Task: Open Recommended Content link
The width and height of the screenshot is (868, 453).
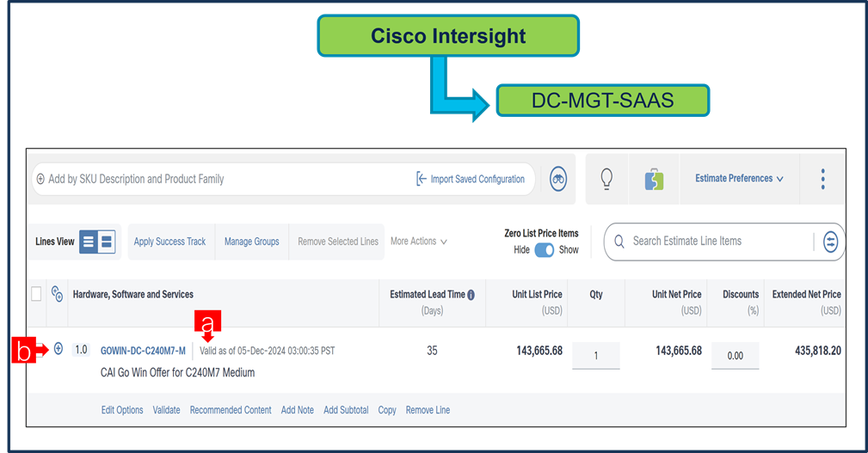Action: click(x=231, y=410)
